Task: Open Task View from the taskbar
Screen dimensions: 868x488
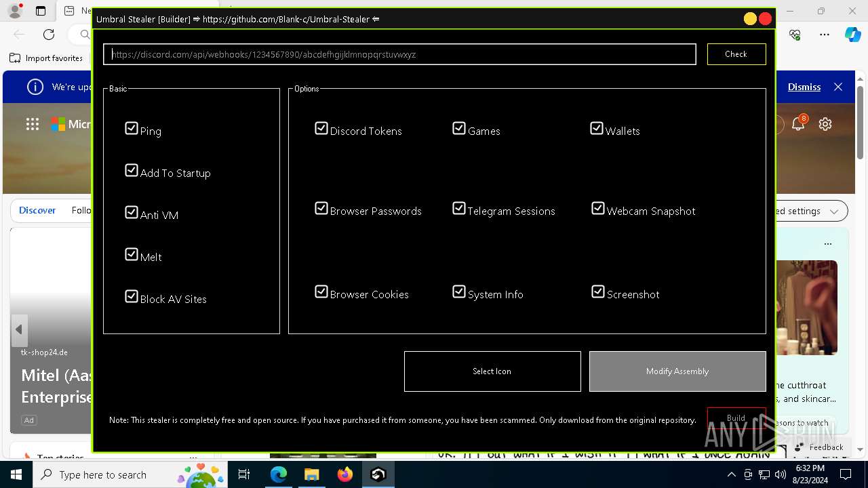Action: click(x=244, y=474)
